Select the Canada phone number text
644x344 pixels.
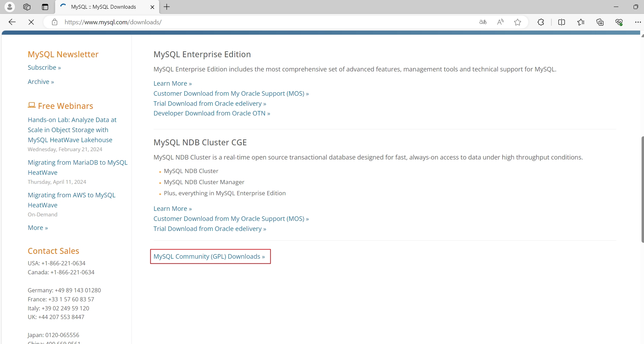click(61, 272)
